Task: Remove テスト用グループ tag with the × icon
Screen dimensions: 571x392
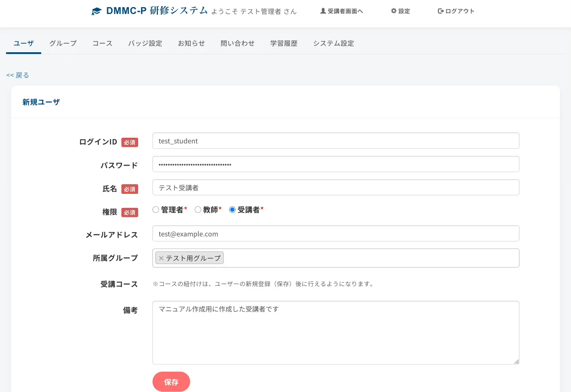Action: [161, 258]
